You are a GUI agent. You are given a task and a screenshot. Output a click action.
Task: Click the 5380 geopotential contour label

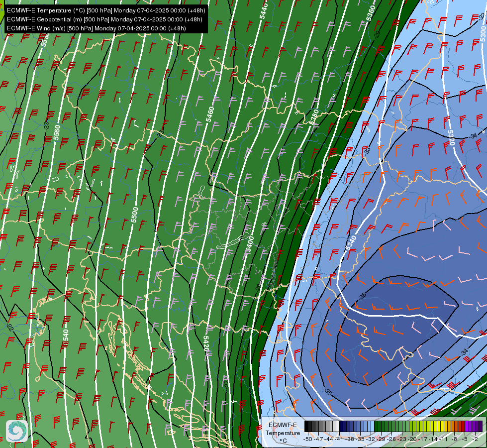click(314, 117)
